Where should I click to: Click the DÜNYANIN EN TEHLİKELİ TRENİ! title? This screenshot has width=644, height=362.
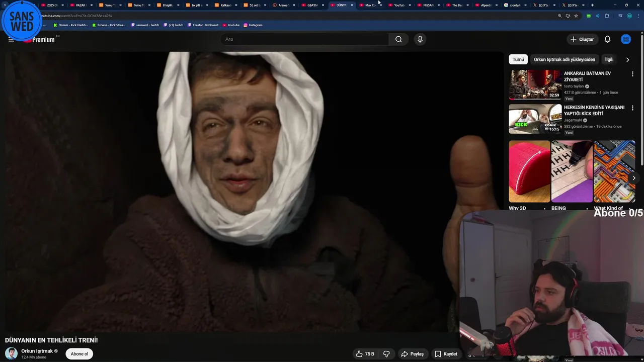(x=51, y=340)
